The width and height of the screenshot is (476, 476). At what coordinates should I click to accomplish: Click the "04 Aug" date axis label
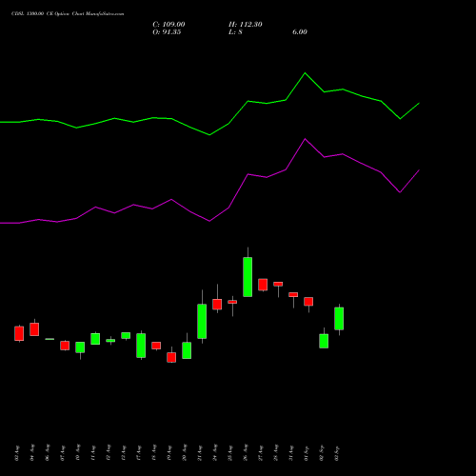(x=32, y=452)
